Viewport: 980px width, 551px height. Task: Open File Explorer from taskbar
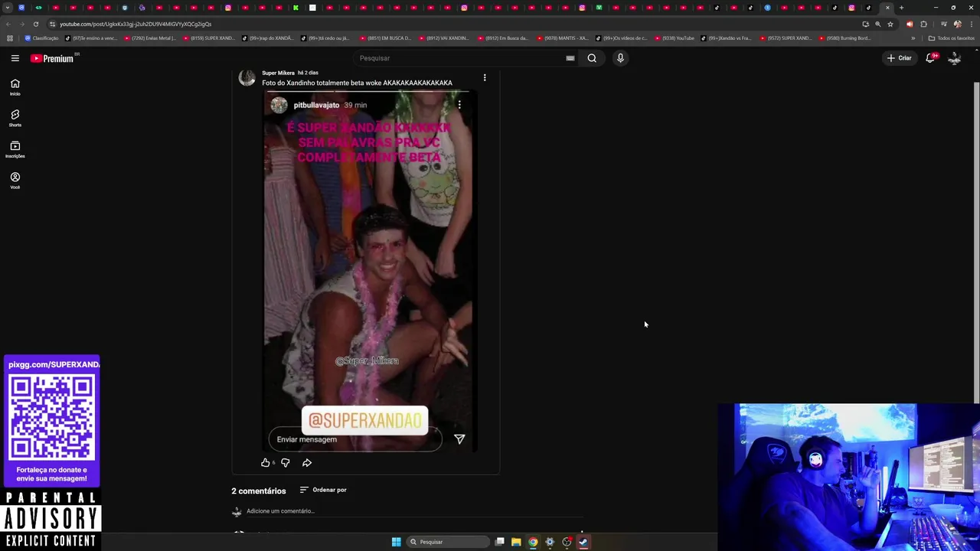coord(516,542)
